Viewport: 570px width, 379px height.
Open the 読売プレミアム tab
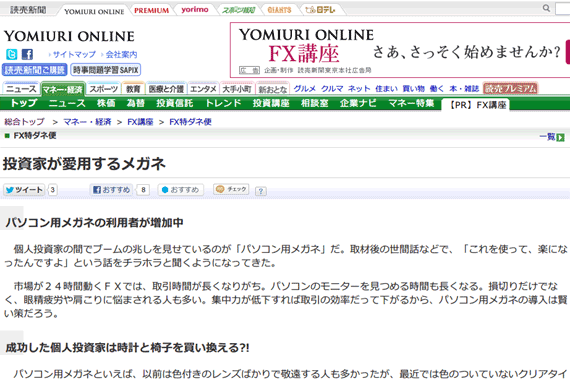pyautogui.click(x=510, y=89)
